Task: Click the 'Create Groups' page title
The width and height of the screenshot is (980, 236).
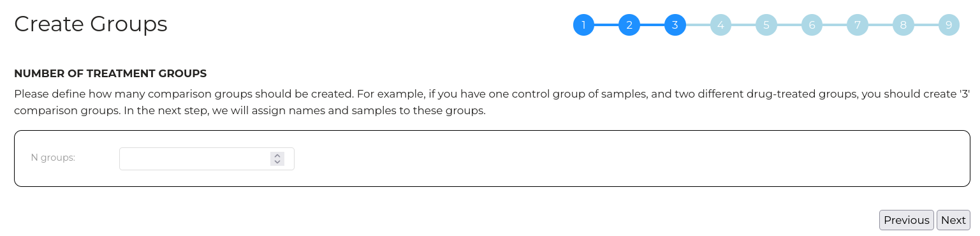Action: click(91, 24)
